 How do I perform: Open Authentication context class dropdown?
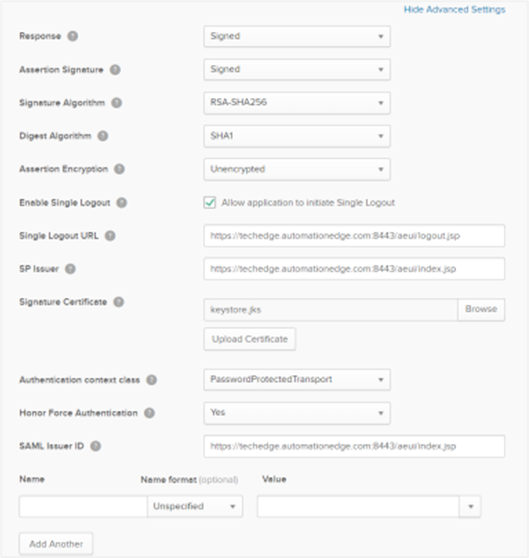[297, 380]
